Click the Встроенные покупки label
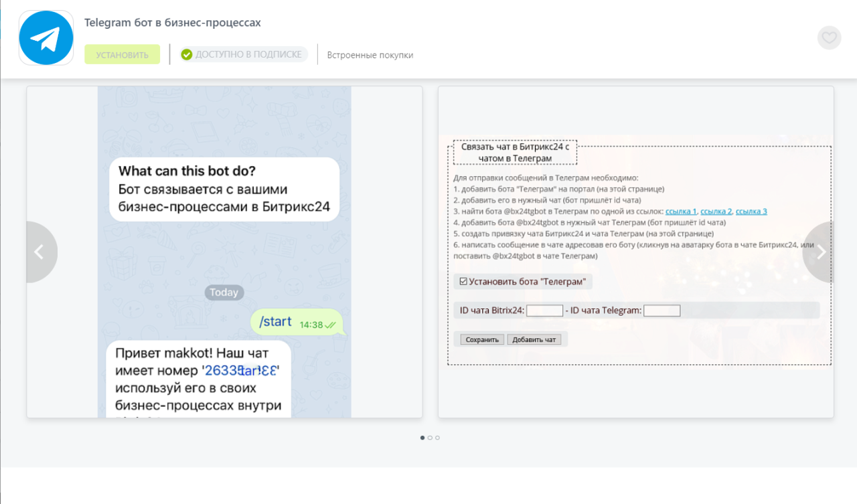The image size is (857, 504). coord(370,55)
